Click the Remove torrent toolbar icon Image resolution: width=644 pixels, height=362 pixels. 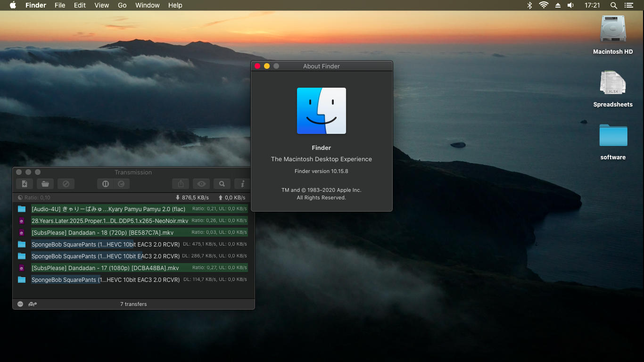coord(66,184)
